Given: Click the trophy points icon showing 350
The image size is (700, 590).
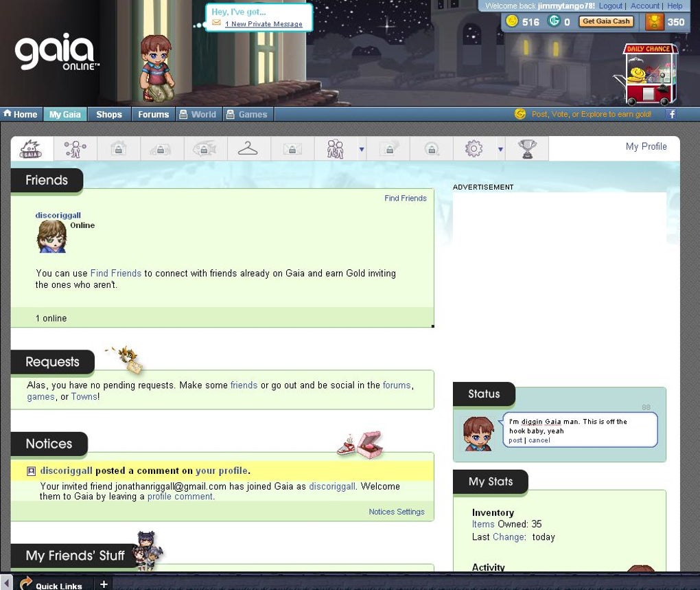Looking at the screenshot, I should point(654,22).
